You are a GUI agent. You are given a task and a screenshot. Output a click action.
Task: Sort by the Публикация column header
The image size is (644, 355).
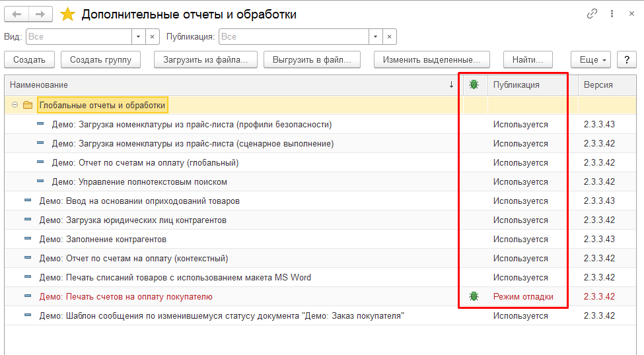click(532, 84)
